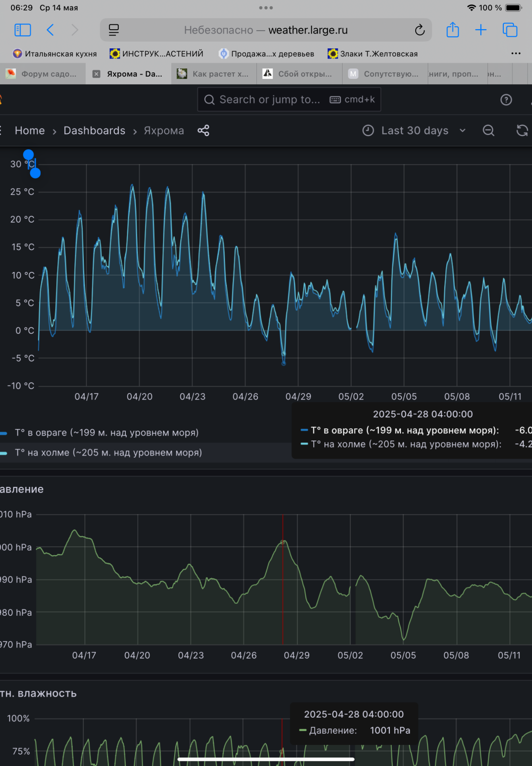
Task: Share the Яхрома dashboard icon
Action: pyautogui.click(x=203, y=131)
